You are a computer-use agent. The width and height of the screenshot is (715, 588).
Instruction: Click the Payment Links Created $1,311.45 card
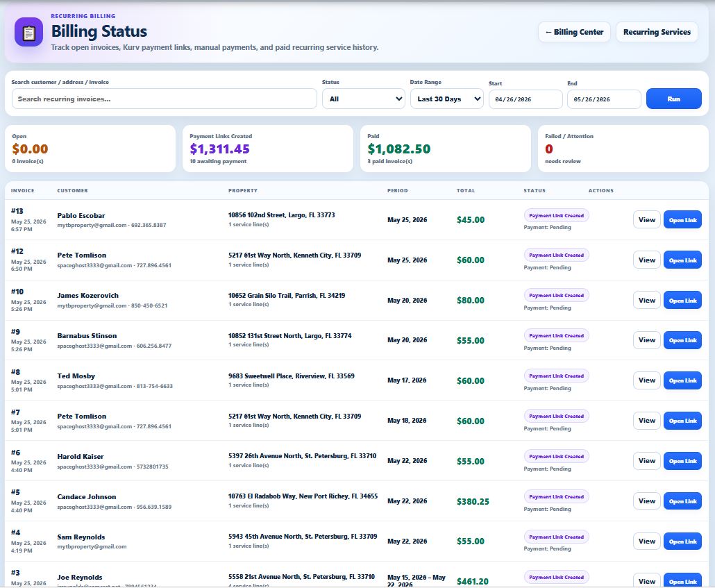(268, 149)
